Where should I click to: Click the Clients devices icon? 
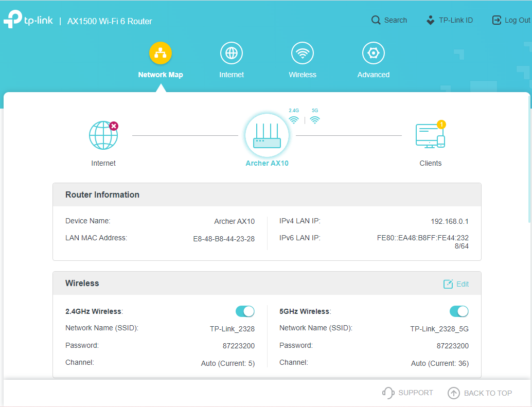[430, 136]
